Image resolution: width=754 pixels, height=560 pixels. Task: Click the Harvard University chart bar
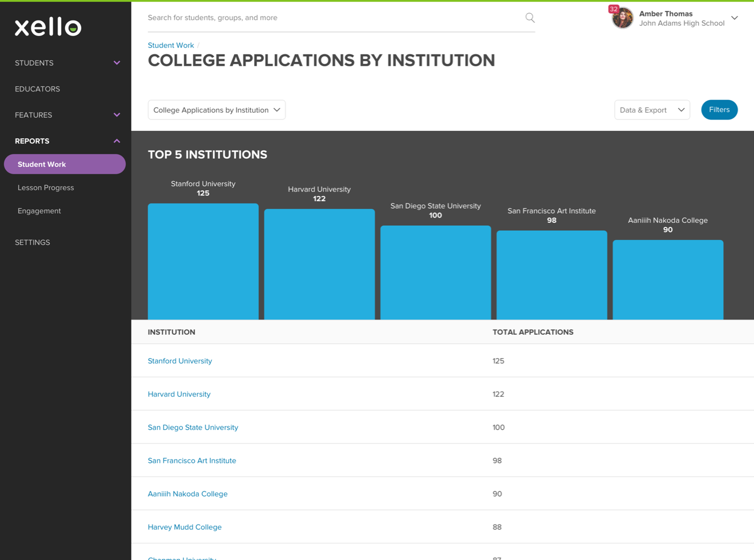coord(319,264)
